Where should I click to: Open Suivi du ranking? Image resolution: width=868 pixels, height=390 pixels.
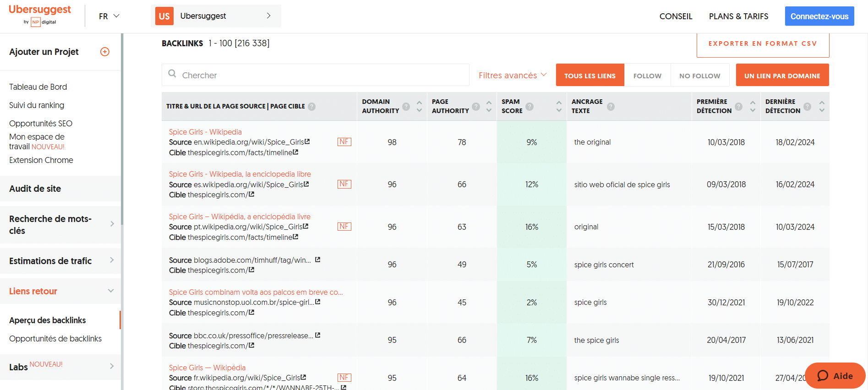tap(37, 105)
